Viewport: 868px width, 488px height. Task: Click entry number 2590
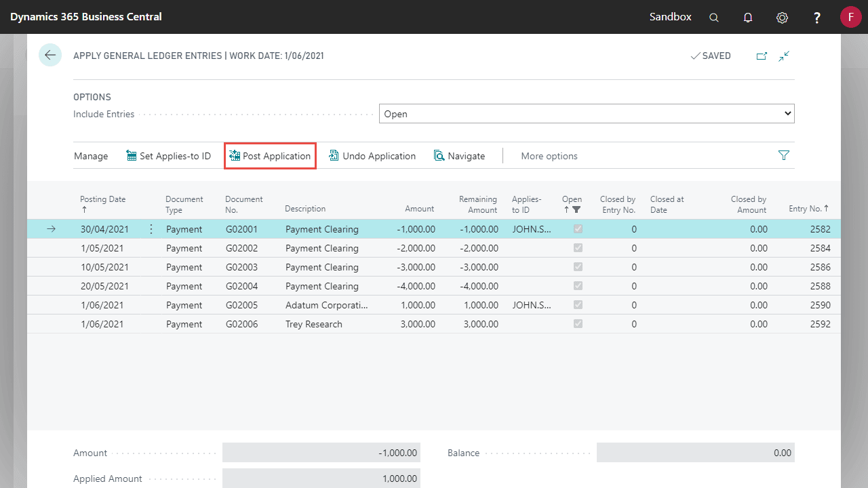820,305
